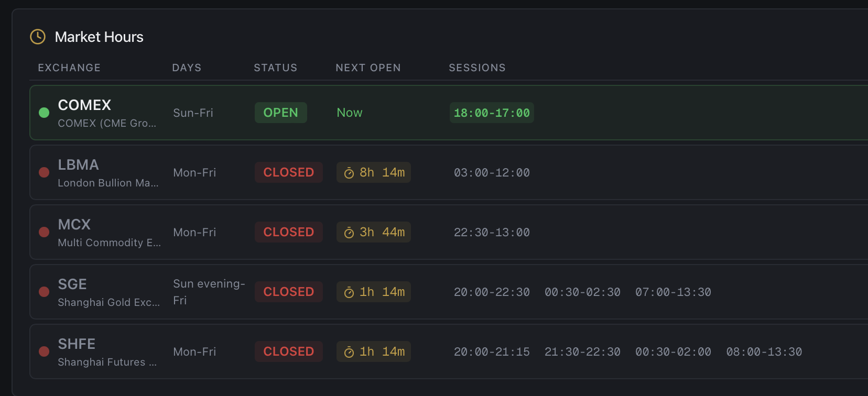Click the 18:00-17:00 session chip for COMEX
868x396 pixels.
[491, 112]
